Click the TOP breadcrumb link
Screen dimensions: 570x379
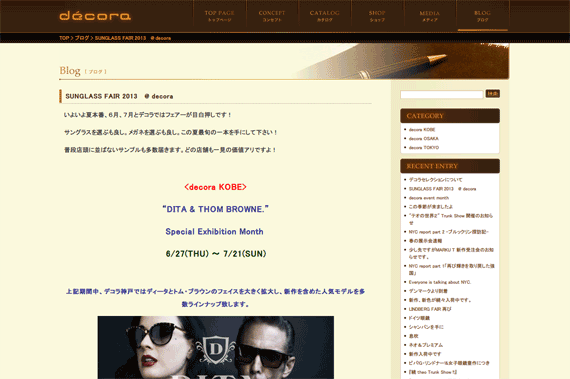pos(64,38)
